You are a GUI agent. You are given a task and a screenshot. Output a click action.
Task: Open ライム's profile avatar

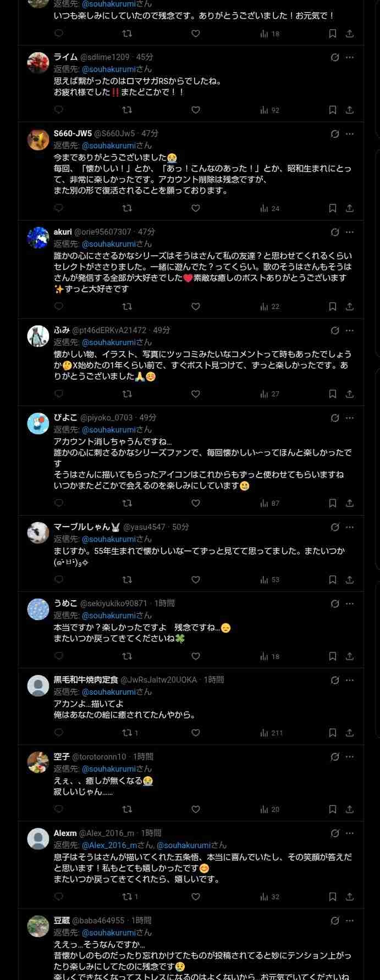(38, 63)
